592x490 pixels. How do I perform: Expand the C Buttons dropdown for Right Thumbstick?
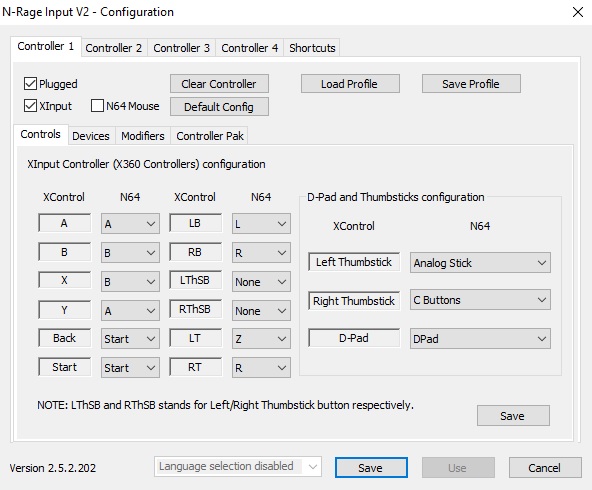click(x=480, y=300)
